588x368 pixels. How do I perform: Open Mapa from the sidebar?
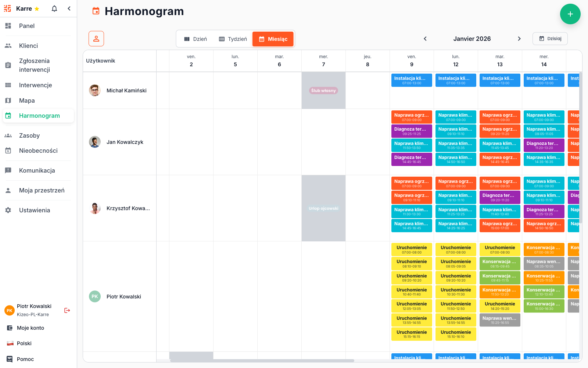coord(27,100)
